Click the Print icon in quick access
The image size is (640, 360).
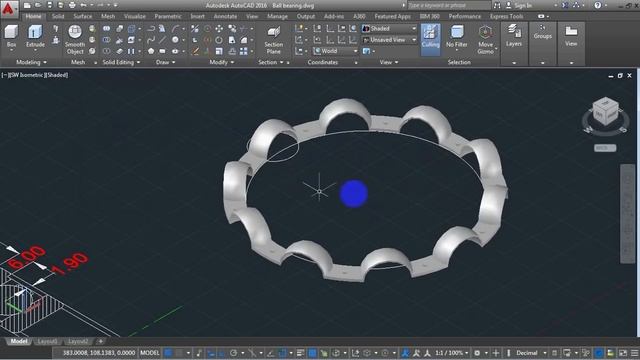(x=72, y=5)
